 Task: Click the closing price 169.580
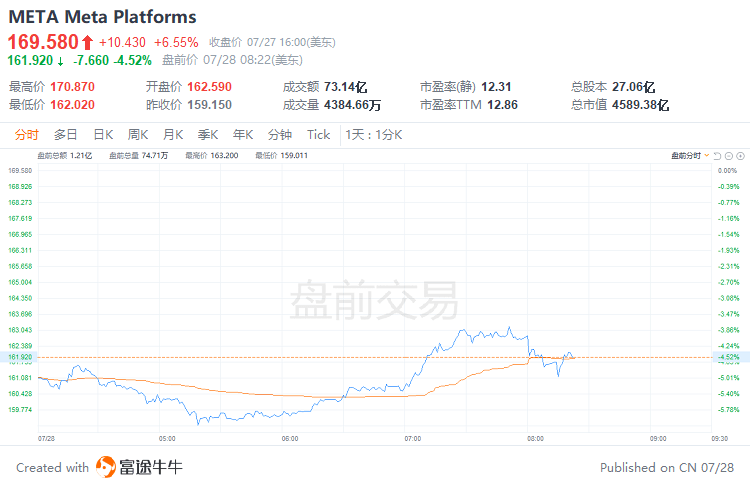point(43,42)
